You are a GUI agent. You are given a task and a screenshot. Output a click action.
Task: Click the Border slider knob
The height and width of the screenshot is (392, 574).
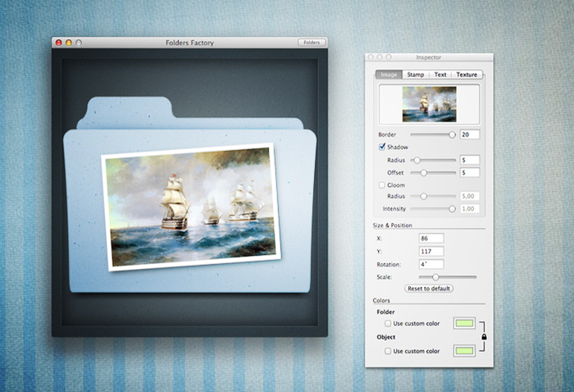pos(452,134)
